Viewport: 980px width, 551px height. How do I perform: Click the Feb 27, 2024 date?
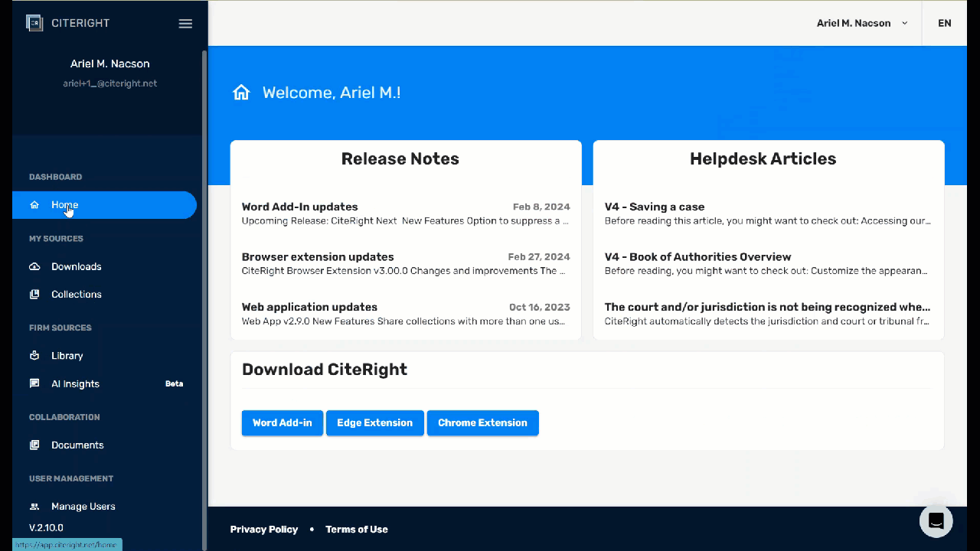pos(539,257)
